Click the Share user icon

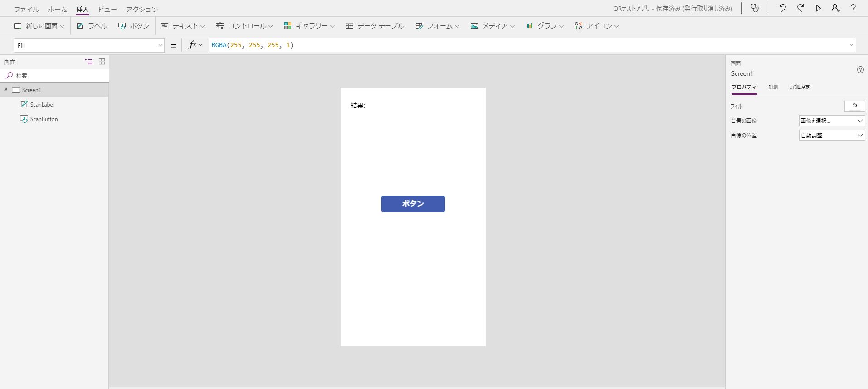pos(835,8)
